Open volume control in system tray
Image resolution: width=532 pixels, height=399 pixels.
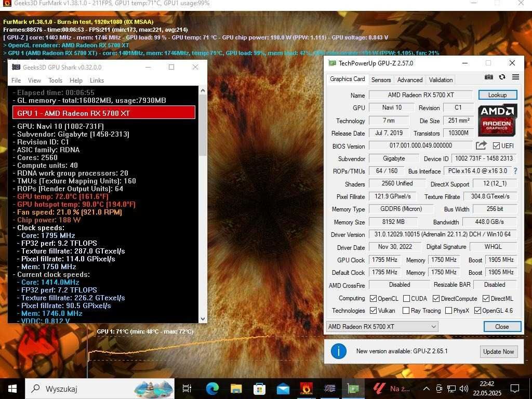click(x=464, y=389)
